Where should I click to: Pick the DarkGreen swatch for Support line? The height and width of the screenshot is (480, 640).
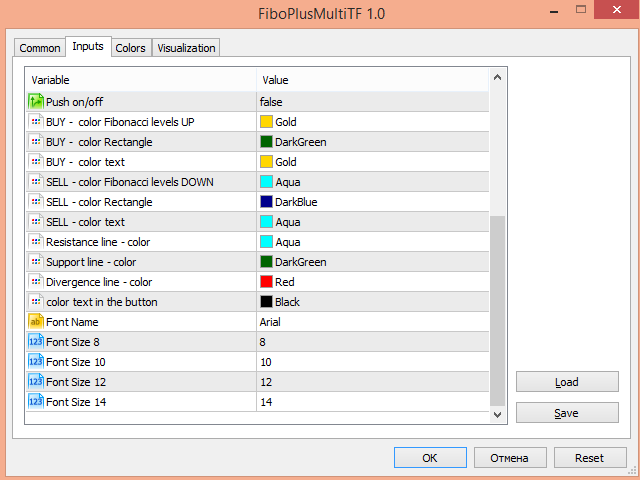coord(267,262)
